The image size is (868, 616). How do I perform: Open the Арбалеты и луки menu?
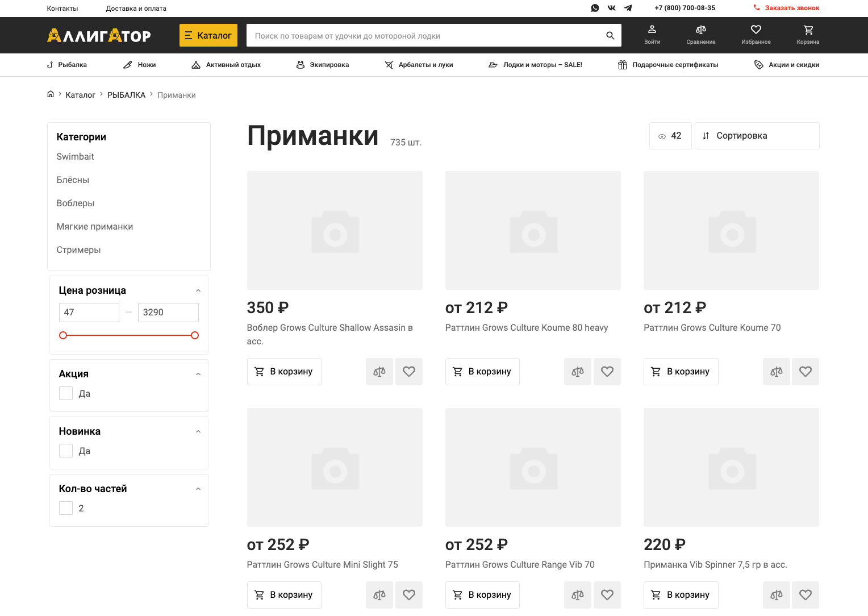point(419,65)
